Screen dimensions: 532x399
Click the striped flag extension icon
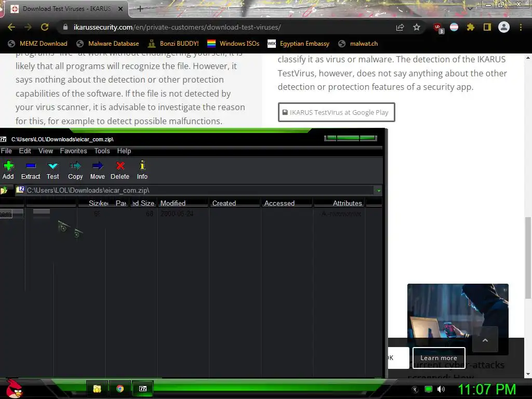[x=454, y=27]
